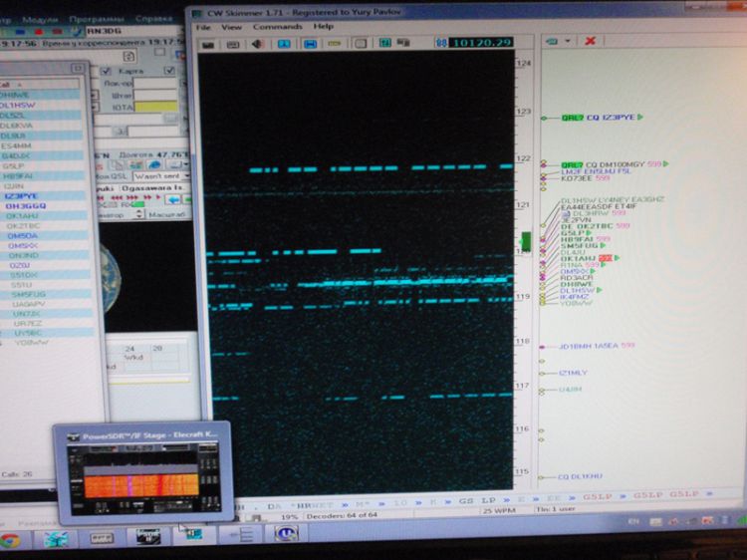The image size is (747, 560).
Task: Click the blue icon left of frequency display
Action: [x=441, y=43]
